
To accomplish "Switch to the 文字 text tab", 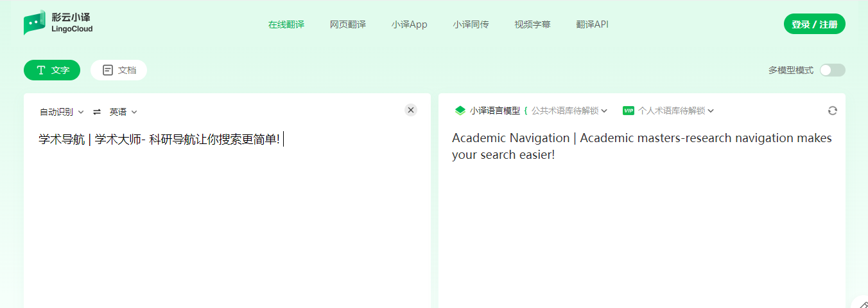I will coord(52,70).
